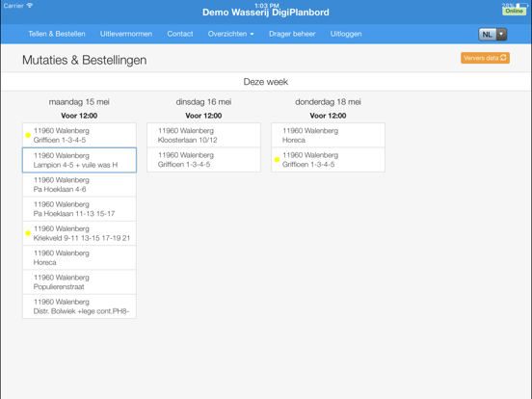Screen dimensions: 532x399
Task: Open the Uitlevernormen menu item
Action: (x=126, y=34)
